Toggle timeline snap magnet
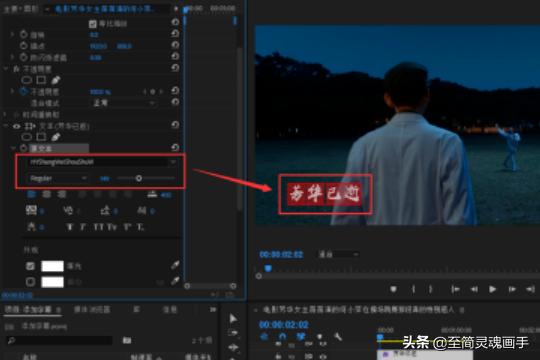Image resolution: width=540 pixels, height=360 pixels. click(x=282, y=336)
